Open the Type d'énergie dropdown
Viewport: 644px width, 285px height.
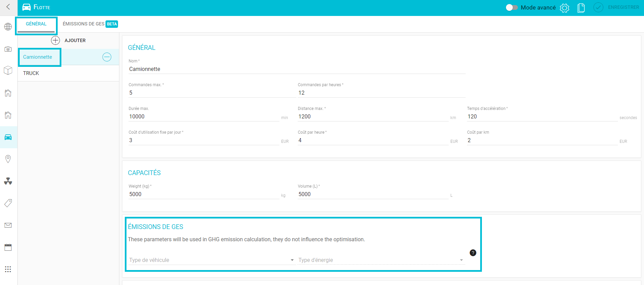click(x=381, y=260)
